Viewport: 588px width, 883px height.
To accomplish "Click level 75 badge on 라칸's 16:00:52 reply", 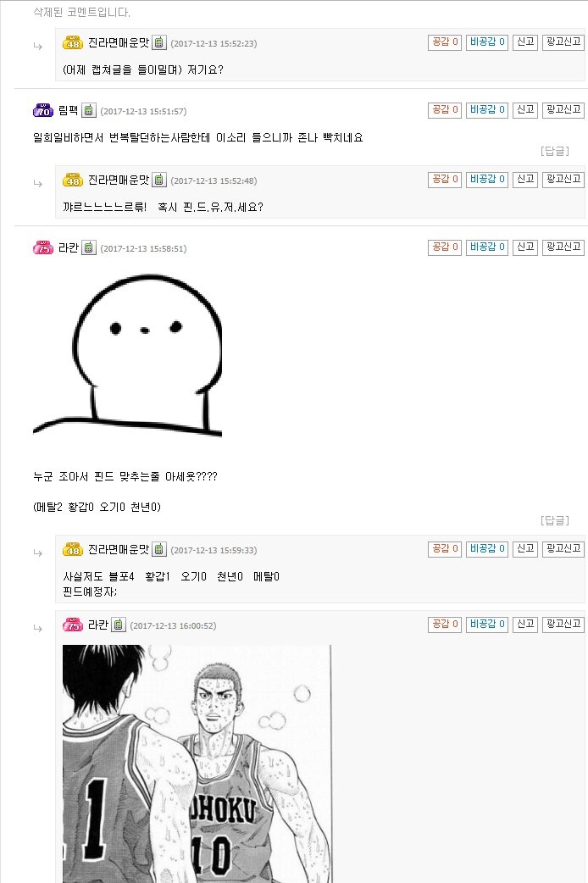I will pyautogui.click(x=73, y=625).
